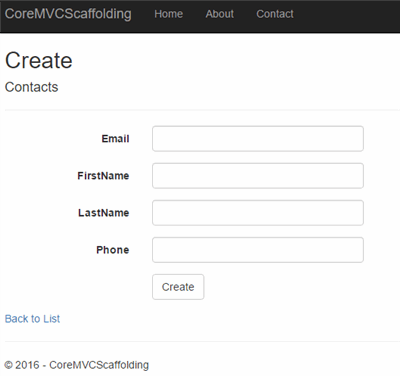
Task: Click the FirstName field label
Action: (x=103, y=176)
